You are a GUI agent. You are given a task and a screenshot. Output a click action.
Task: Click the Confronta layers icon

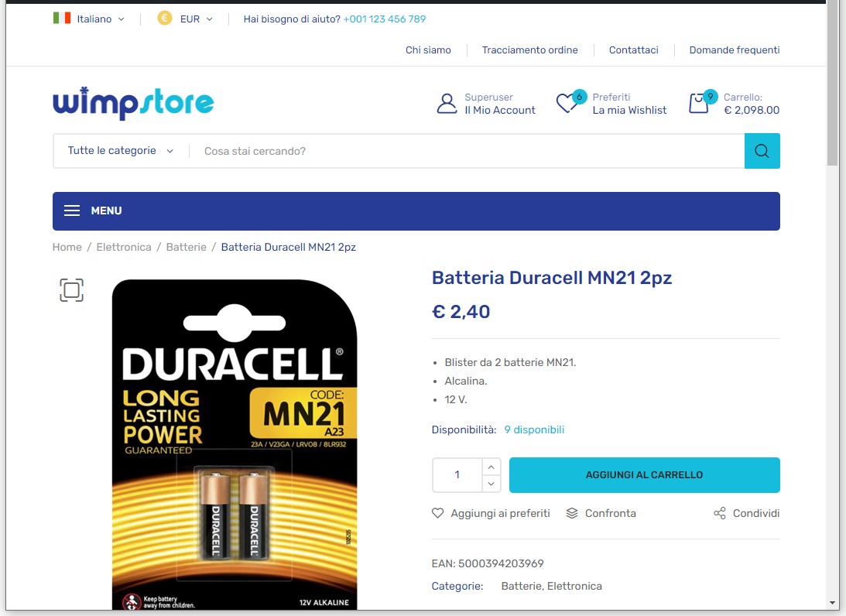[x=572, y=513]
